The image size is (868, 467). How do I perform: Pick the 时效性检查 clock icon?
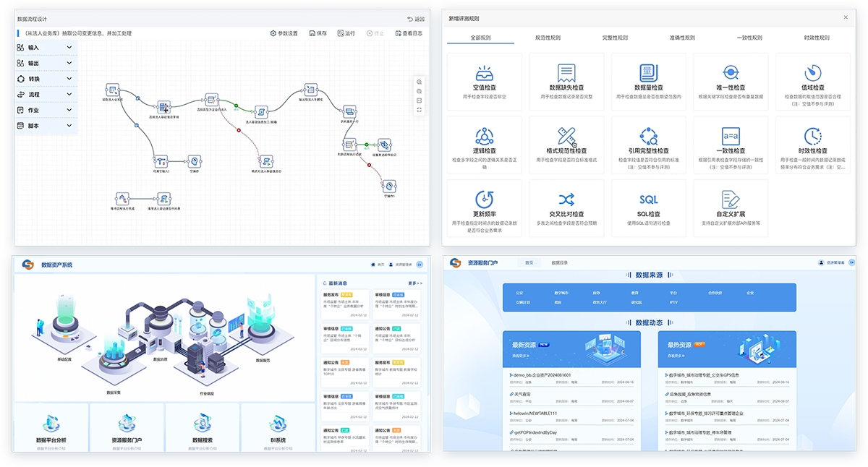click(x=812, y=137)
